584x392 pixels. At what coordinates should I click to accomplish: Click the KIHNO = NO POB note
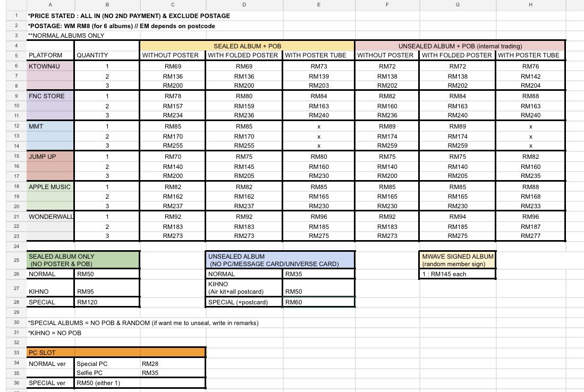point(55,333)
